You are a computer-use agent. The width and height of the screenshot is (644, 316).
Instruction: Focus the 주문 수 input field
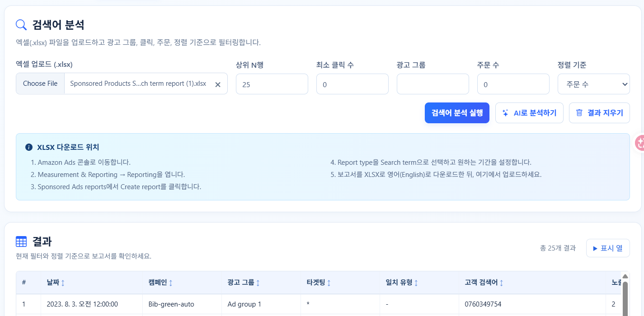click(x=513, y=84)
